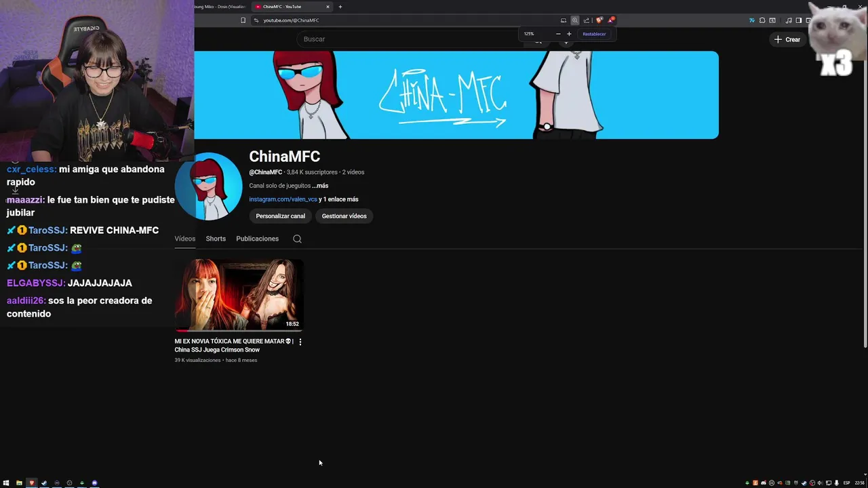Open a new browser tab
Viewport: 868px width, 488px height.
tap(340, 7)
